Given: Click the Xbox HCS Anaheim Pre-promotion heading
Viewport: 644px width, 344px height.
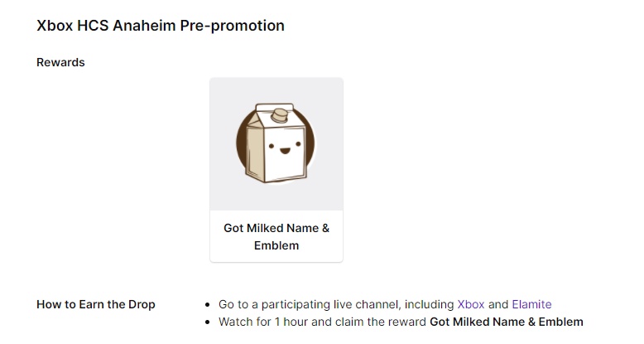Looking at the screenshot, I should pyautogui.click(x=161, y=26).
